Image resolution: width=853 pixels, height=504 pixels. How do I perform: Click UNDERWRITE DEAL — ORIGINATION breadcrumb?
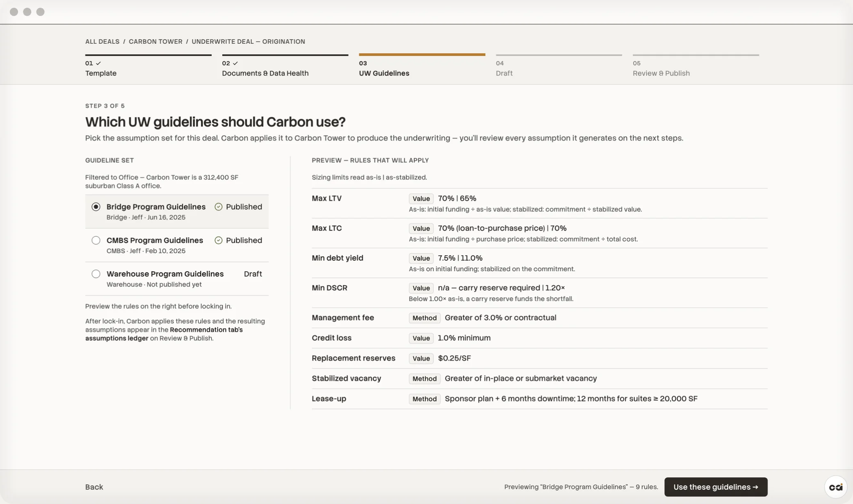pyautogui.click(x=248, y=41)
